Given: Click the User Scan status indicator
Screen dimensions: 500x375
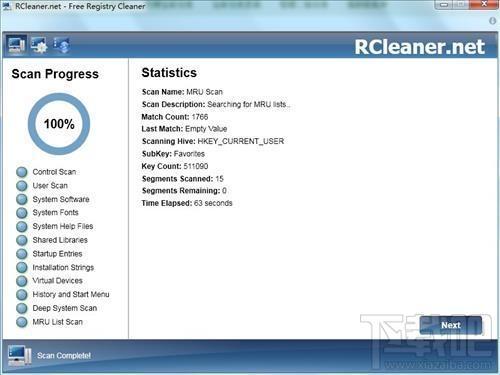Looking at the screenshot, I should point(22,186).
